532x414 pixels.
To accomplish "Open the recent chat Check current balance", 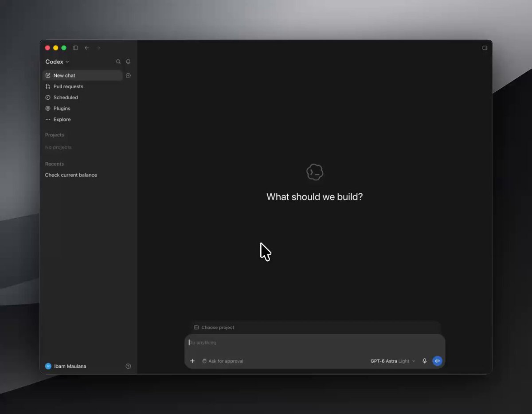I will point(71,175).
